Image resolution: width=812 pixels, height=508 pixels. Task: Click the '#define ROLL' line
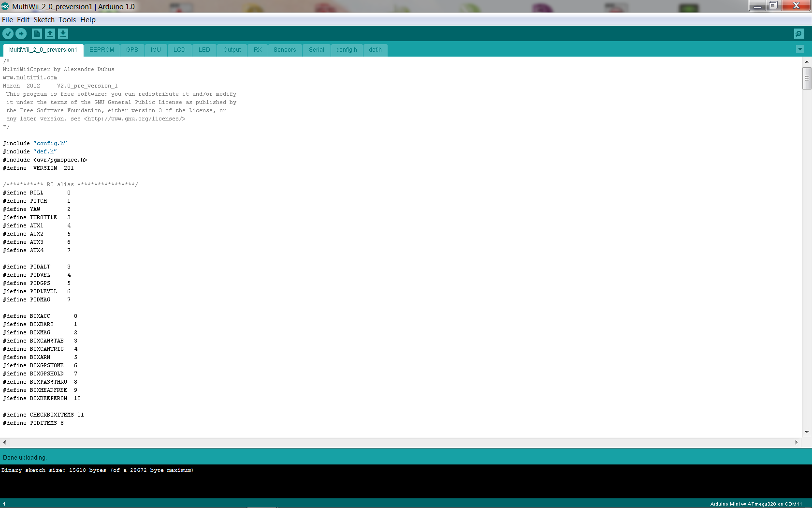pos(37,193)
